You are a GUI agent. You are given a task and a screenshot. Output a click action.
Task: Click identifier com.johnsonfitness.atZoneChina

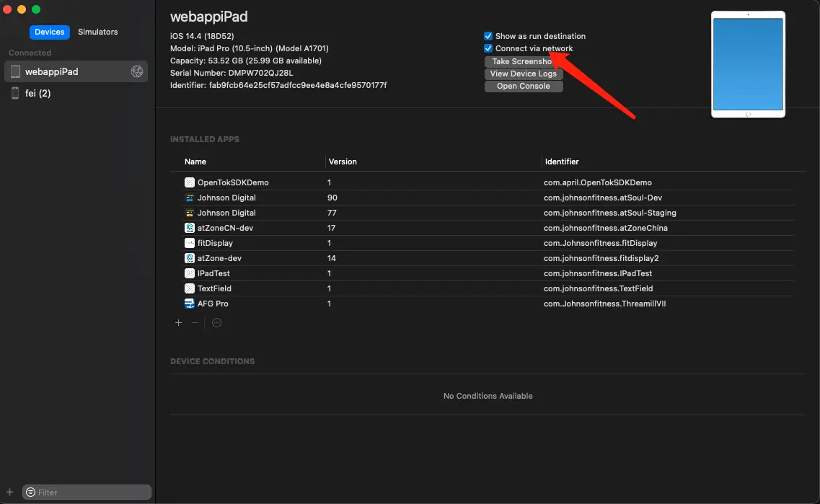[x=606, y=228]
